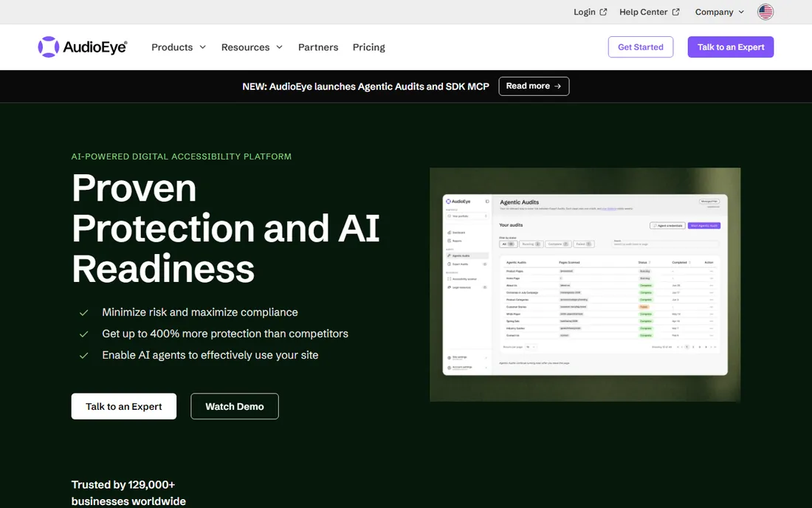Go to the Pricing page
The image size is (812, 508).
pos(368,47)
